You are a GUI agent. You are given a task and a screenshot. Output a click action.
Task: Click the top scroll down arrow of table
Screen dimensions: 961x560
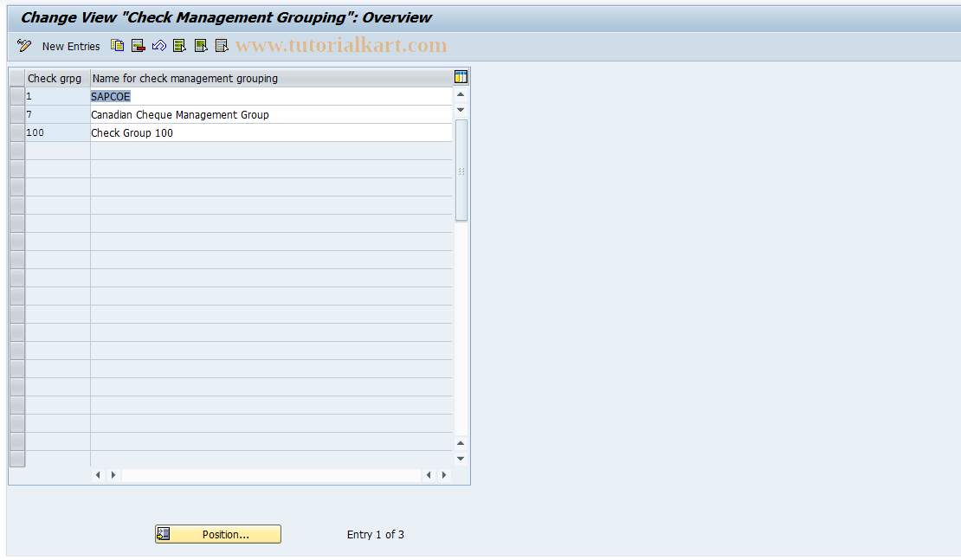461,110
